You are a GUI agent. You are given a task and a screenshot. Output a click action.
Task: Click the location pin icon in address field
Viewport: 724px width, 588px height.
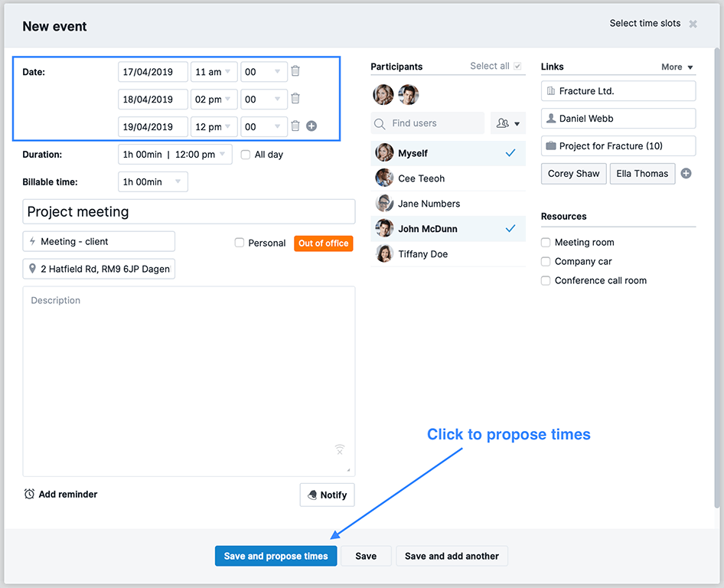(32, 269)
